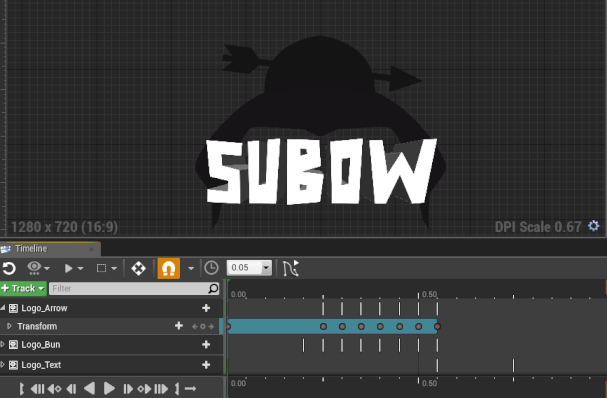Viewport: 607px width, 398px height.
Task: Click the green Track button
Action: (x=23, y=288)
